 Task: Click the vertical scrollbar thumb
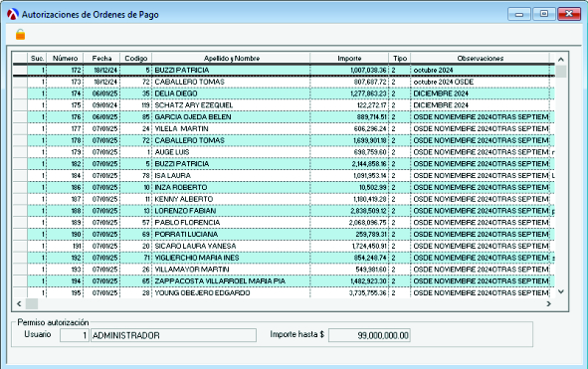[561, 72]
